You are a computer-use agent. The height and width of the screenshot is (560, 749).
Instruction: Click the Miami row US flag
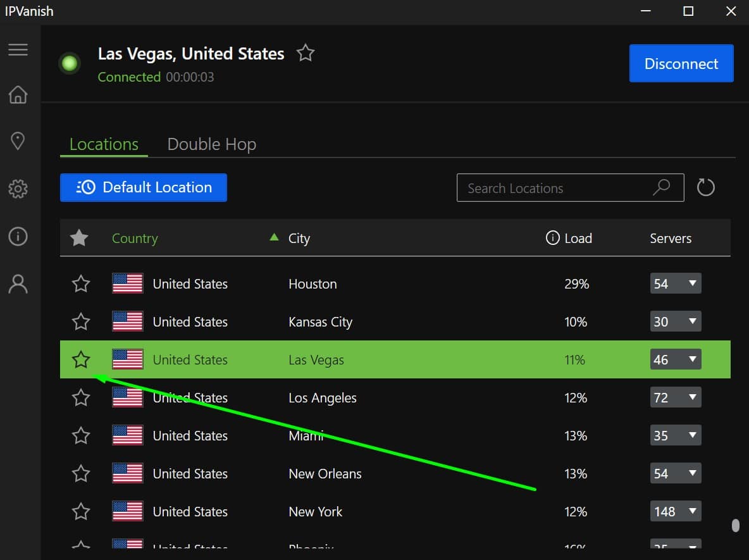pyautogui.click(x=128, y=435)
